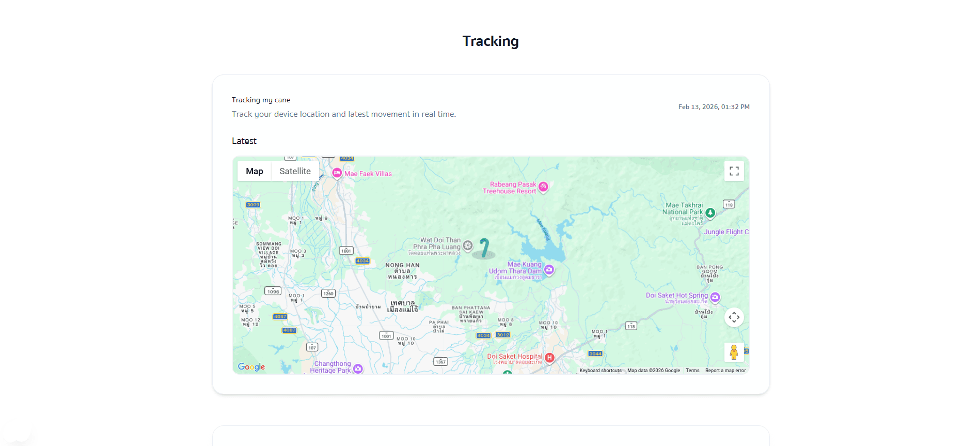
Task: Click the cane device marker on map
Action: (x=484, y=249)
